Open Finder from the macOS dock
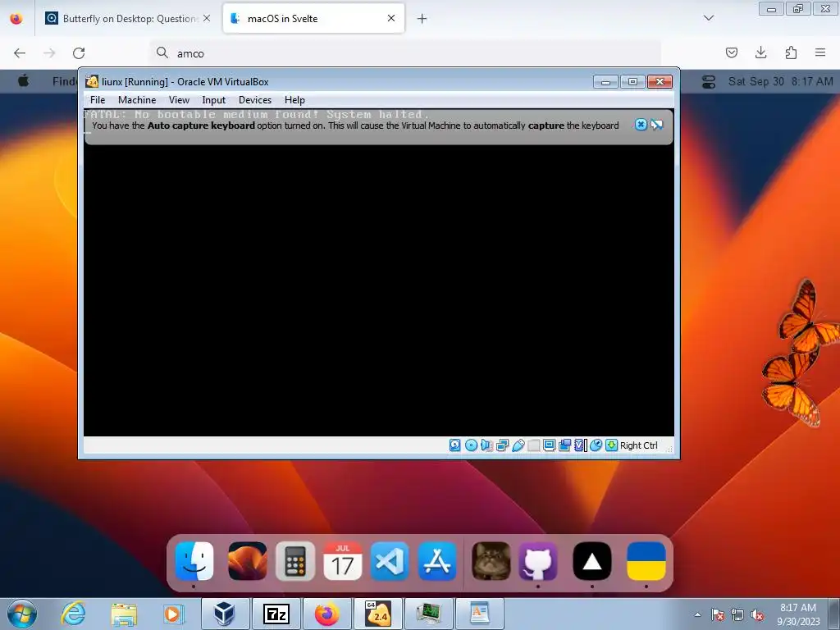 pos(194,561)
